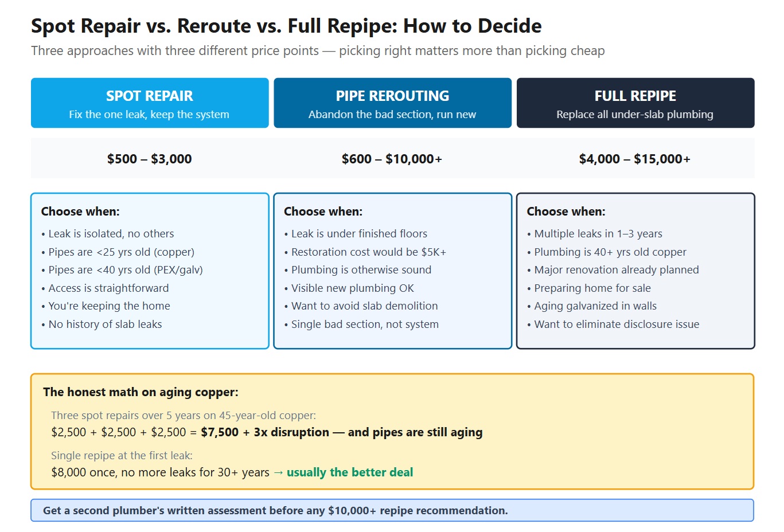Select the FULL REPIPE header card
Image resolution: width=784 pixels, height=532 pixels.
coord(635,103)
